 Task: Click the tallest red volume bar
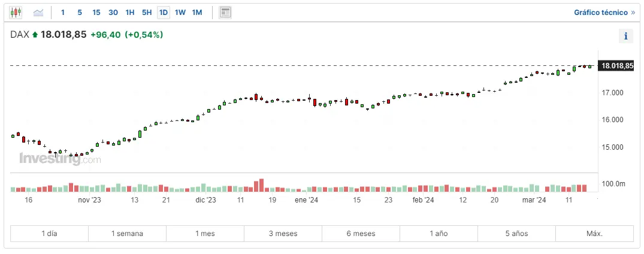(x=261, y=185)
